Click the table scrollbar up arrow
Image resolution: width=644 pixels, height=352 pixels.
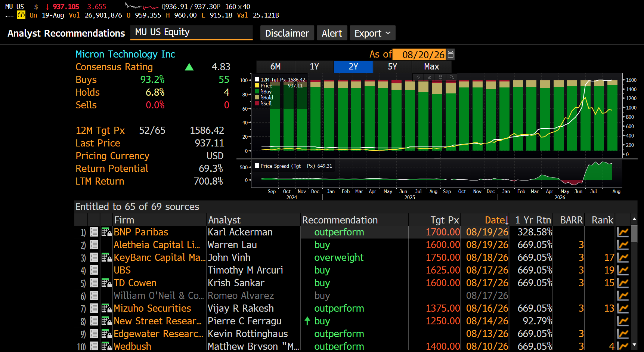(634, 219)
